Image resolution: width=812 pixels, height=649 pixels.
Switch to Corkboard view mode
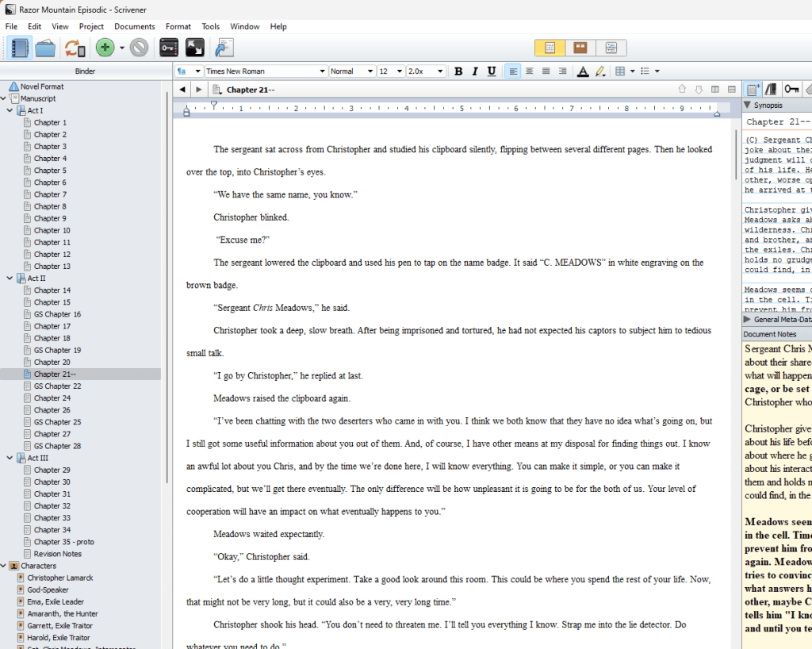click(580, 48)
